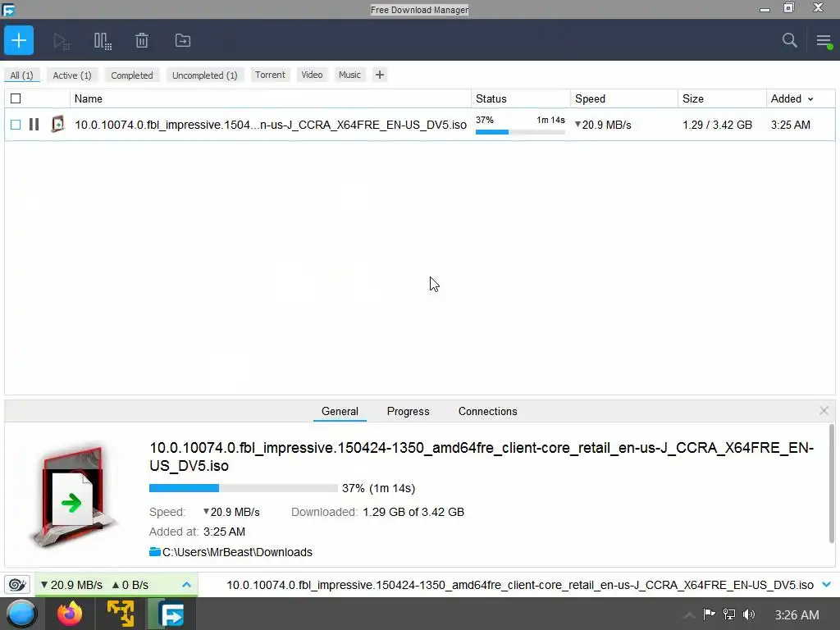Launch Firefox from the taskbar
The height and width of the screenshot is (630, 840).
(70, 614)
